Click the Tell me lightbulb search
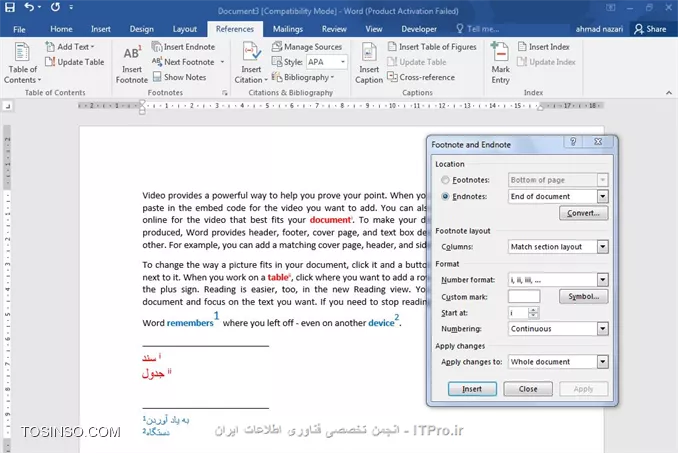678x453 pixels. point(477,29)
